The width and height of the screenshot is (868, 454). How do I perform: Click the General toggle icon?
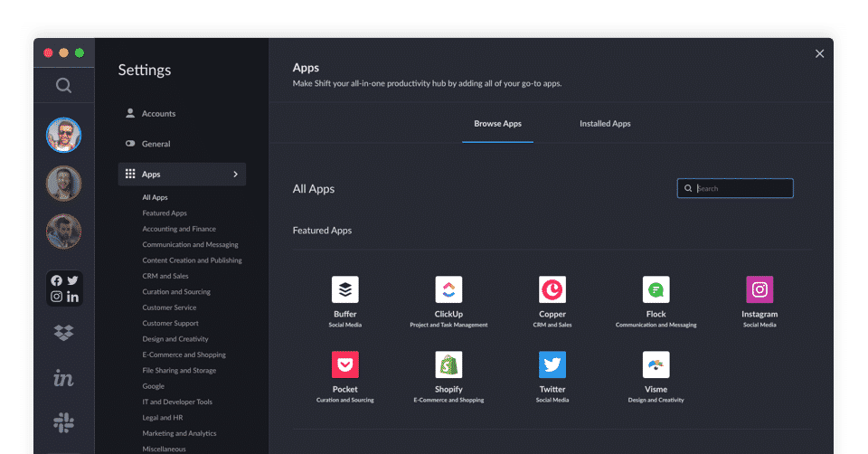(x=130, y=144)
